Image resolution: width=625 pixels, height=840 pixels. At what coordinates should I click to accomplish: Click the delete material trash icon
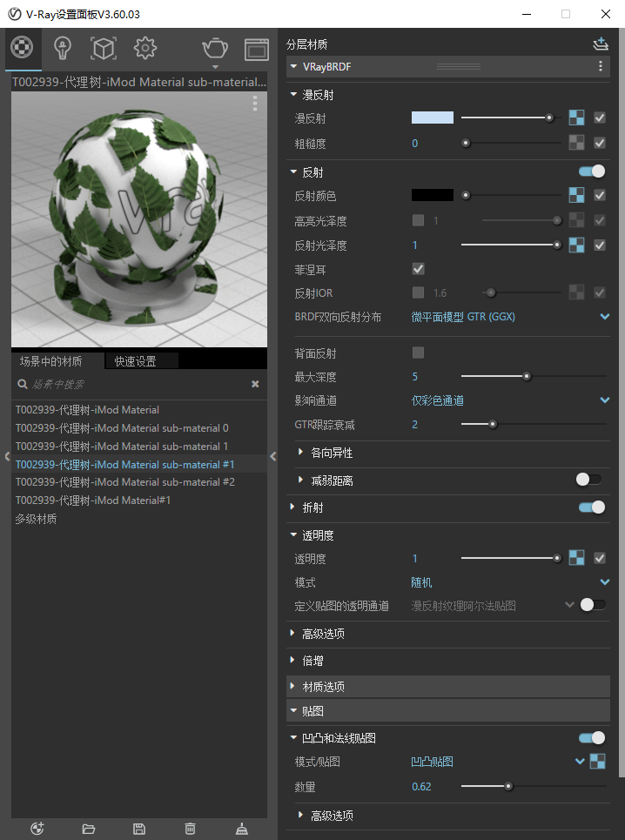point(190,829)
